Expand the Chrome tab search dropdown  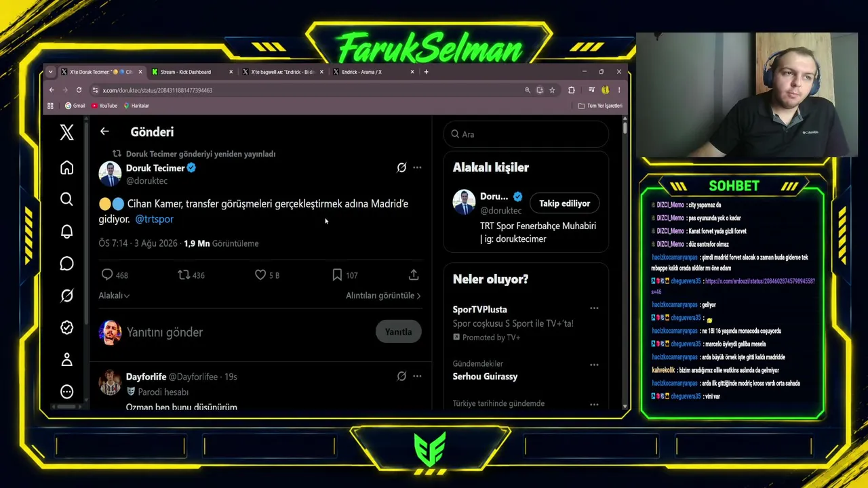pos(50,72)
